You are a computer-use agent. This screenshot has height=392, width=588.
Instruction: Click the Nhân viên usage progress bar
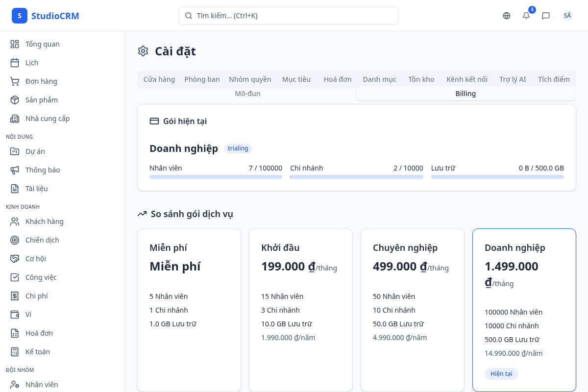[x=216, y=177]
